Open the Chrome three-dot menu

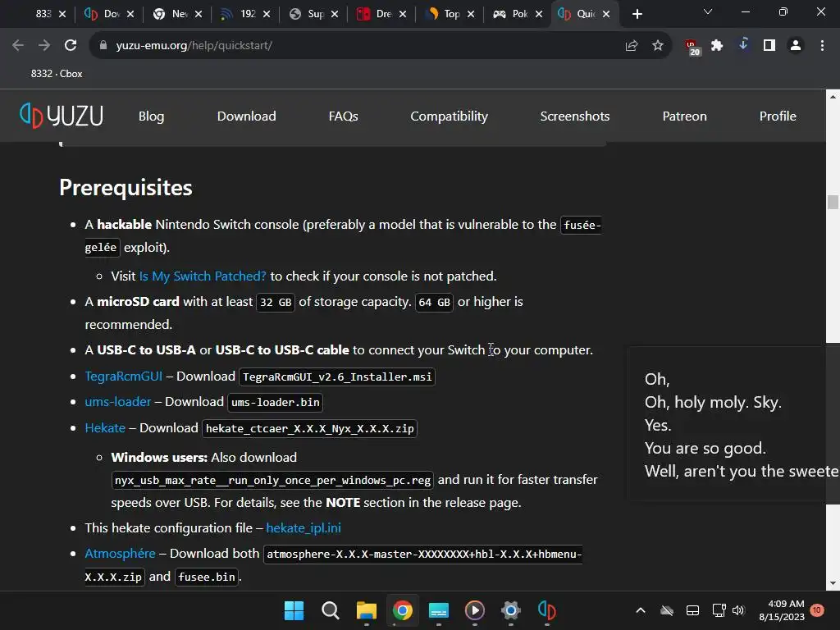click(x=822, y=46)
